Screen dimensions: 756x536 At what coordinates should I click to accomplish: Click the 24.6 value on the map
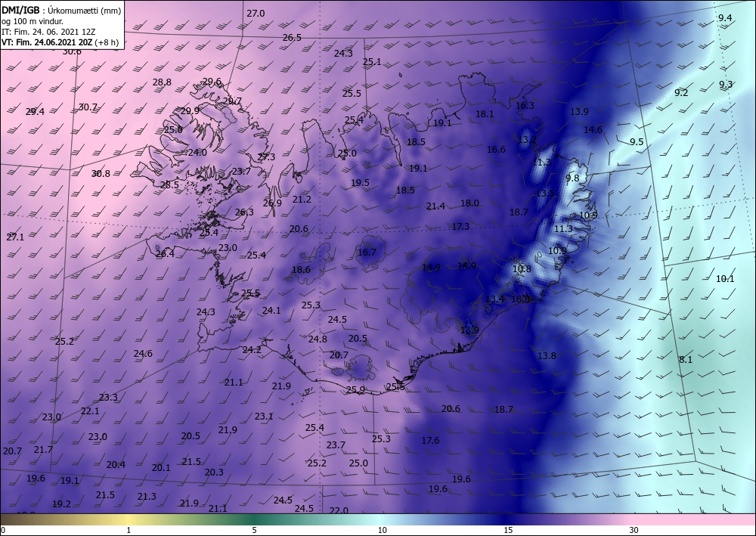point(143,354)
